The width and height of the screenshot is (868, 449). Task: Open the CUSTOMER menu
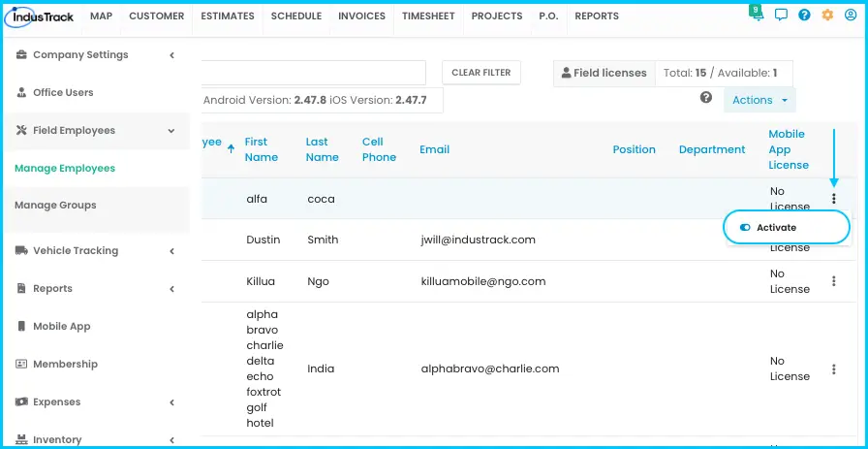[157, 16]
